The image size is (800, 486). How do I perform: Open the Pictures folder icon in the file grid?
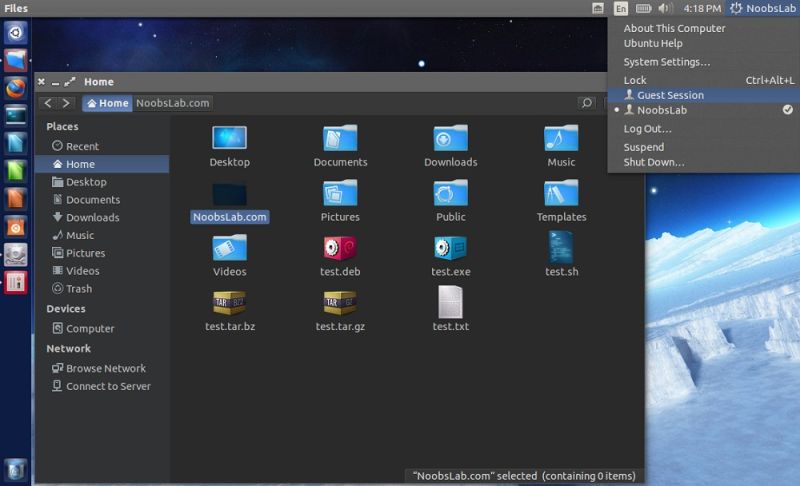click(340, 193)
